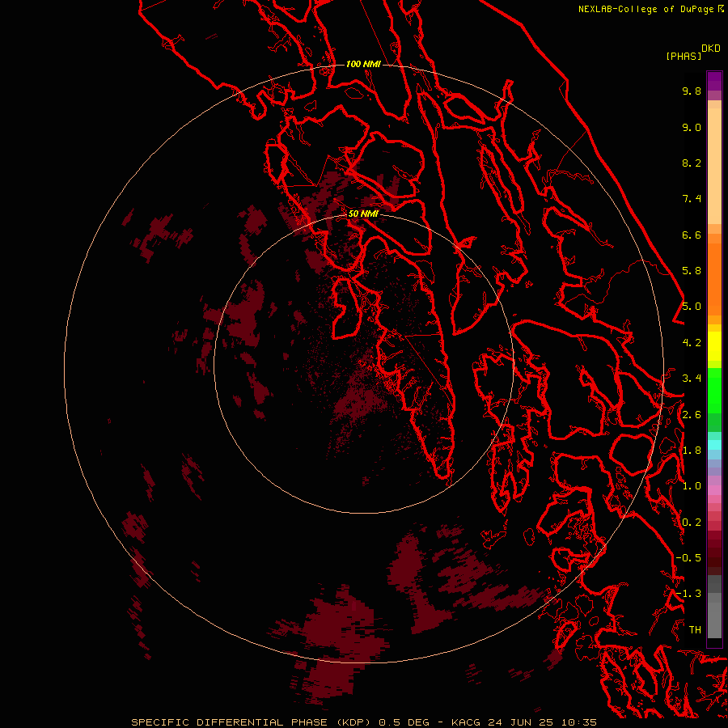This screenshot has height=728, width=728.
Task: Click the '50 NMI' range ring label
Action: [363, 214]
